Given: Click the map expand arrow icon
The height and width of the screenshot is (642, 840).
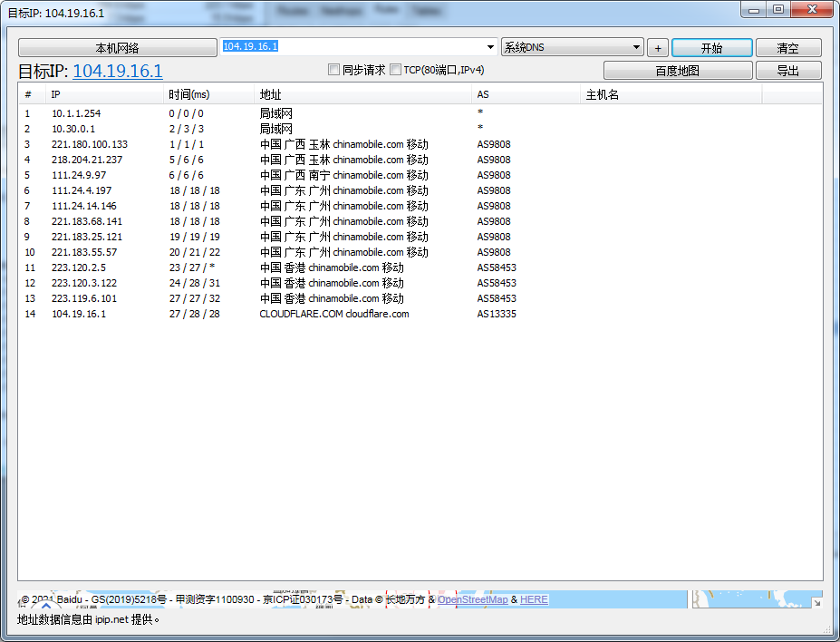Looking at the screenshot, I should pos(816,603).
